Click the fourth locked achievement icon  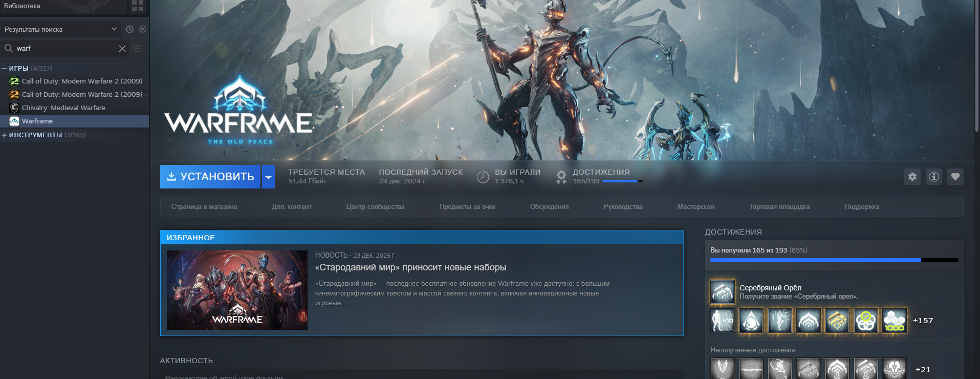809,369
